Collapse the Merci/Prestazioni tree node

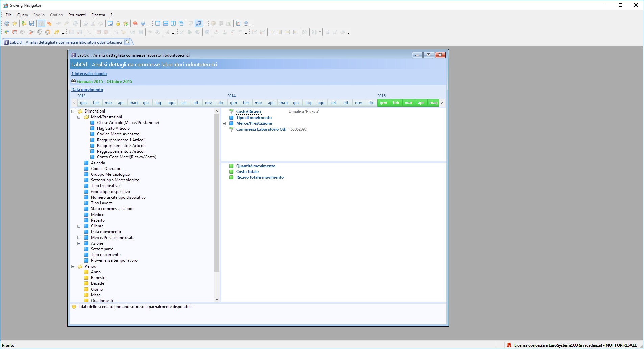pyautogui.click(x=79, y=117)
